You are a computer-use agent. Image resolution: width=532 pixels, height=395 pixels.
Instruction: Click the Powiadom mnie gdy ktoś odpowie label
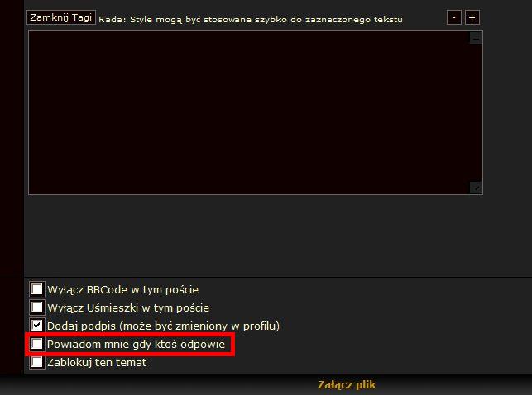point(136,345)
